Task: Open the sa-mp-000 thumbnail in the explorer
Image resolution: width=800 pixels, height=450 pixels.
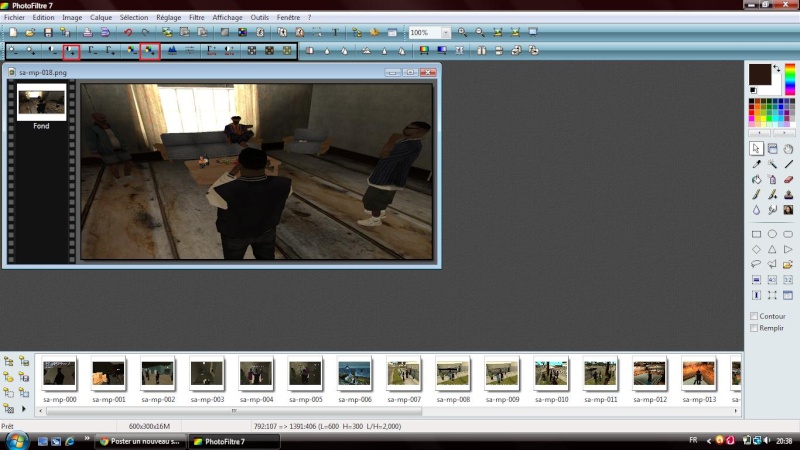Action: [59, 374]
